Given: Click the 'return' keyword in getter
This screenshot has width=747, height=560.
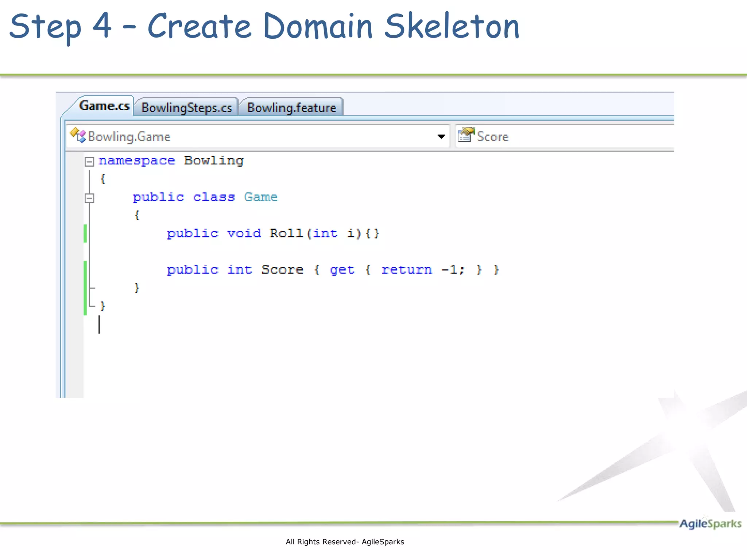Looking at the screenshot, I should point(407,270).
